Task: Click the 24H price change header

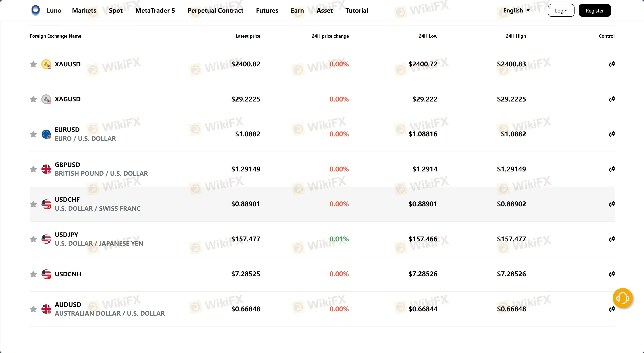Action: point(330,36)
